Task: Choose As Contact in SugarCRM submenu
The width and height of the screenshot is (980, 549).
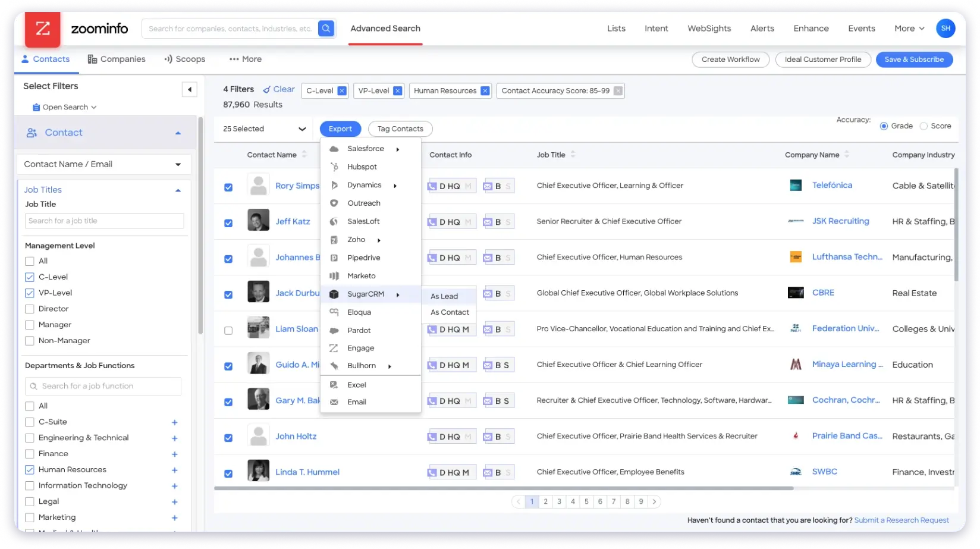Action: coord(450,312)
